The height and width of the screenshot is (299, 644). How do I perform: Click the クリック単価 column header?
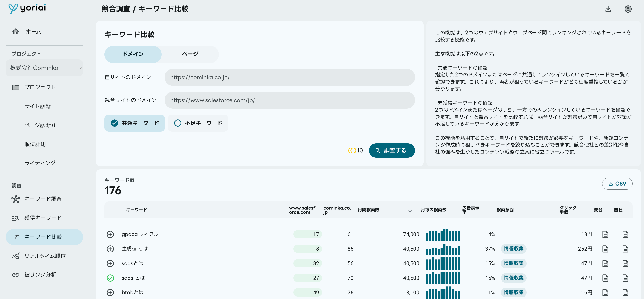568,210
